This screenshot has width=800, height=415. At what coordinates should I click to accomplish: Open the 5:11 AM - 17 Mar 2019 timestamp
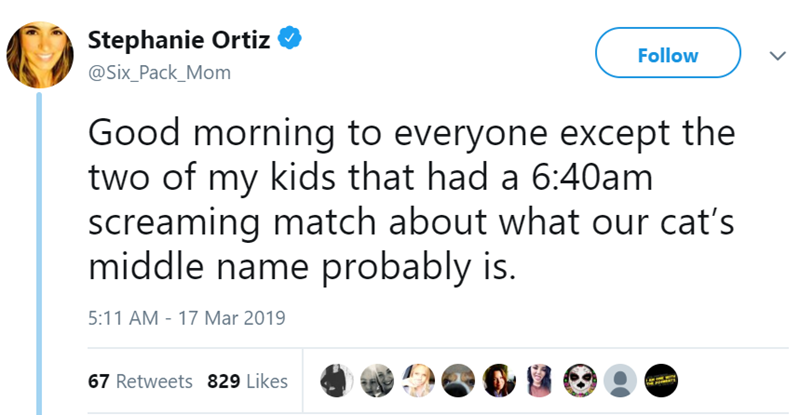188,319
